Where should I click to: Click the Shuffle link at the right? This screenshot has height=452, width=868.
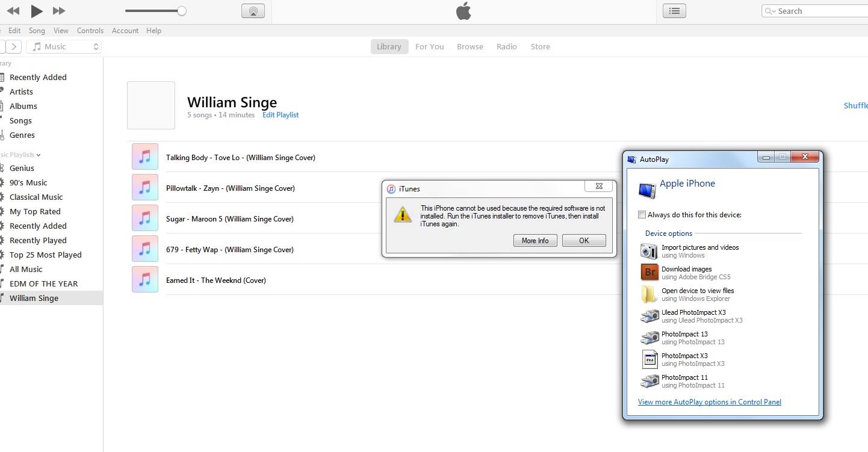(855, 105)
